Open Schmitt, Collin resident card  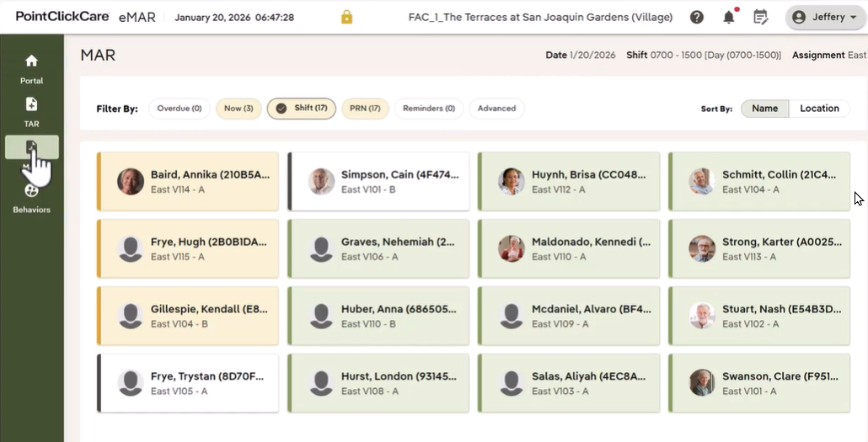[759, 182]
